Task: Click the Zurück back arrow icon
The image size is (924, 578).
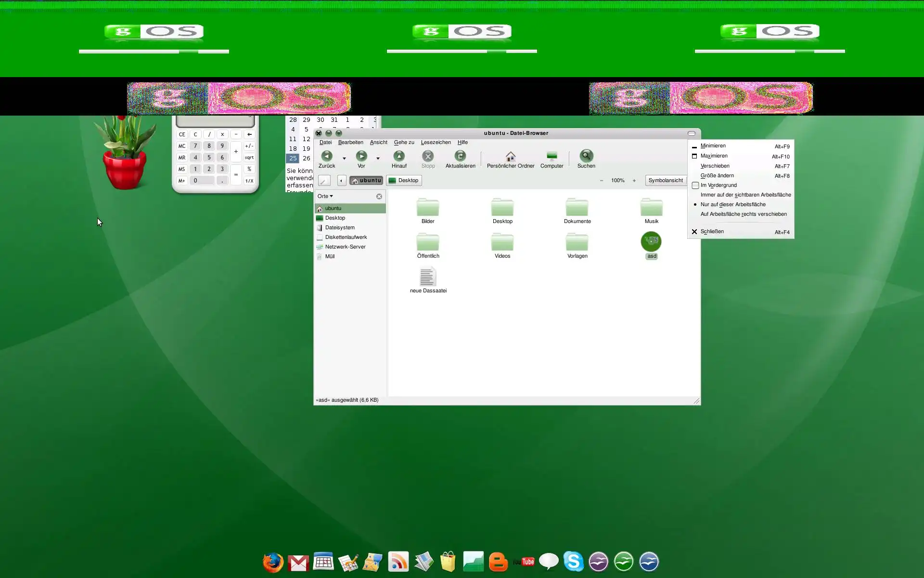Action: tap(327, 156)
